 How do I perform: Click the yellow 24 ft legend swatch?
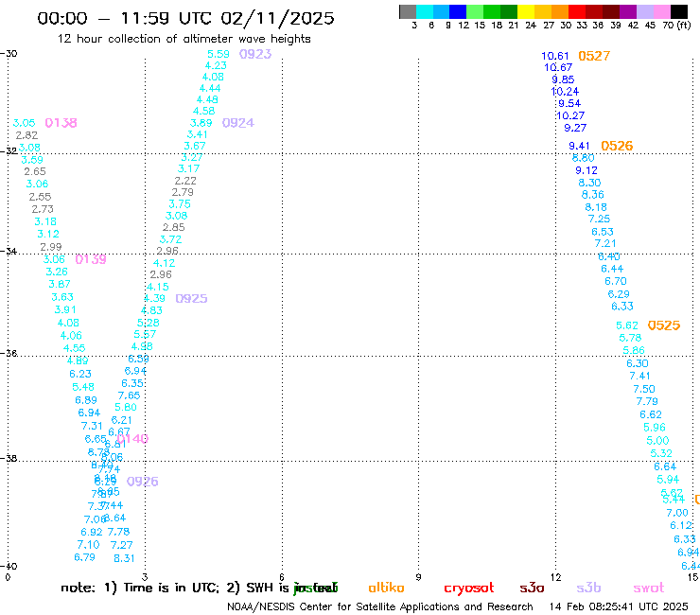click(526, 11)
